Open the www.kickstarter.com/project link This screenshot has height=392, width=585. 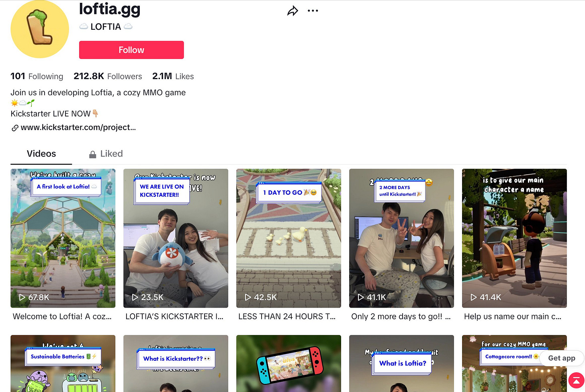point(78,127)
